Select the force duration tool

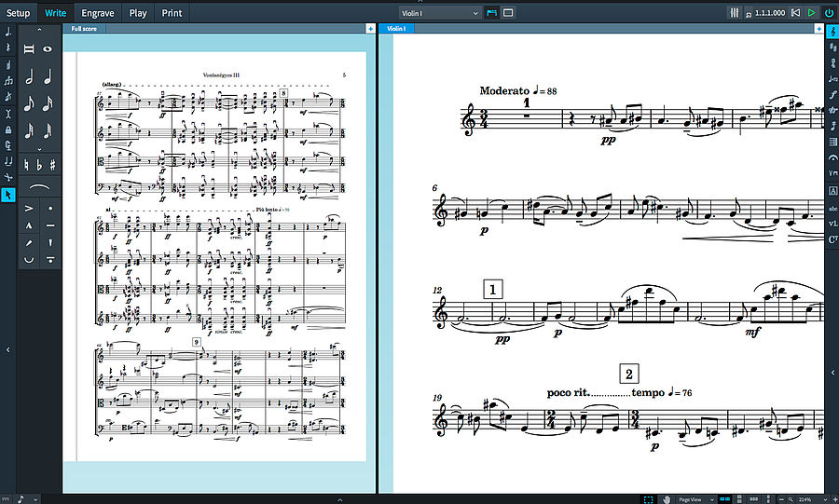[8, 144]
